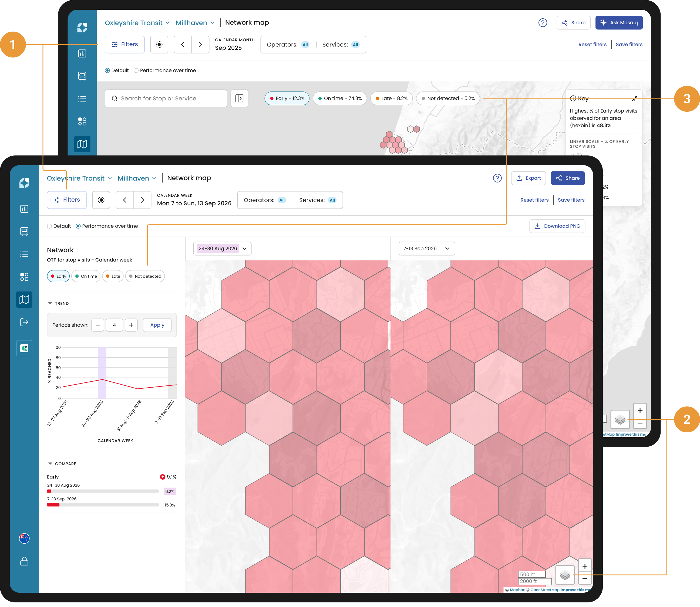Open the dashboard chart icon in front window sidebar
700x607 pixels.
(x=24, y=209)
